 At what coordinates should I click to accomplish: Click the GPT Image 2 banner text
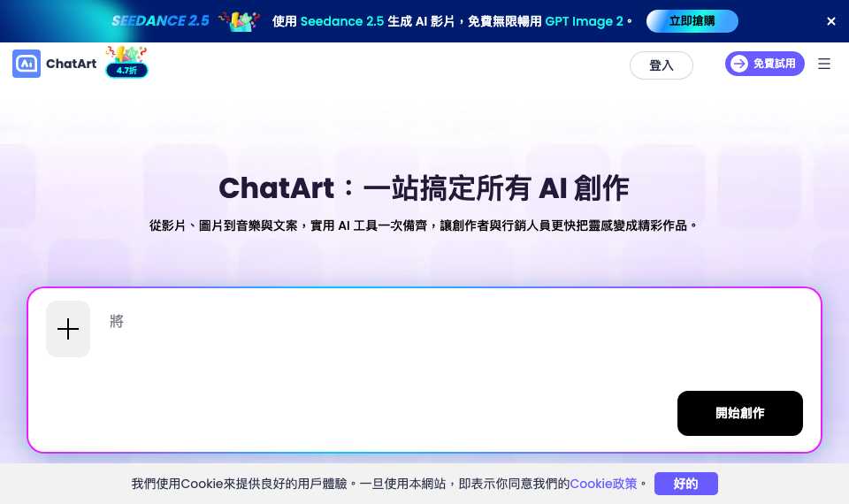(584, 21)
